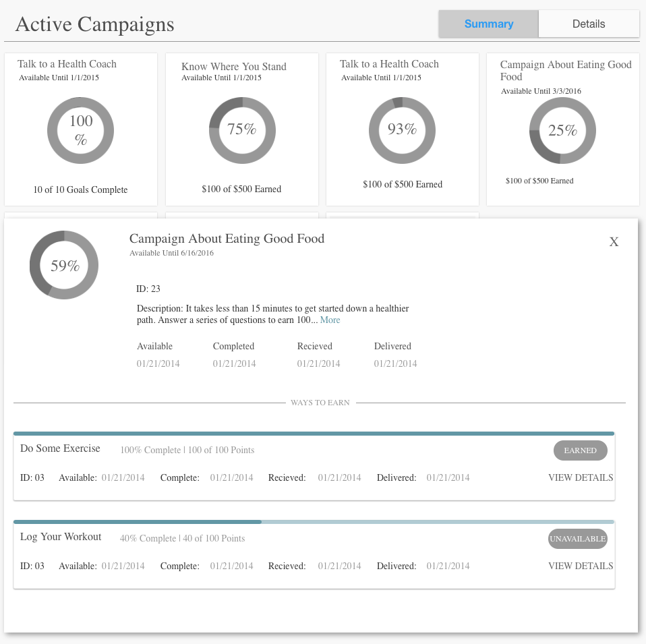This screenshot has height=644, width=646.
Task: Open VIEW DETAILS for Do Some Exercise
Action: pyautogui.click(x=581, y=477)
